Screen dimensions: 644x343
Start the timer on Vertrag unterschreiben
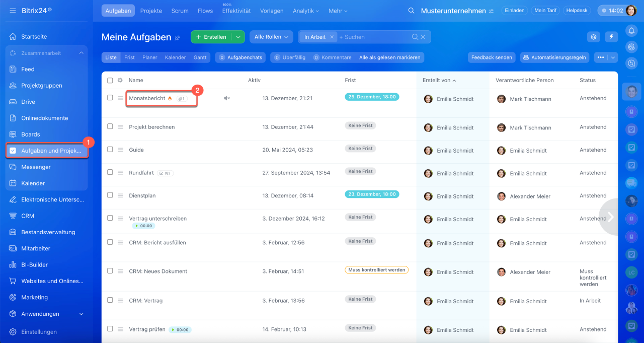(x=136, y=226)
